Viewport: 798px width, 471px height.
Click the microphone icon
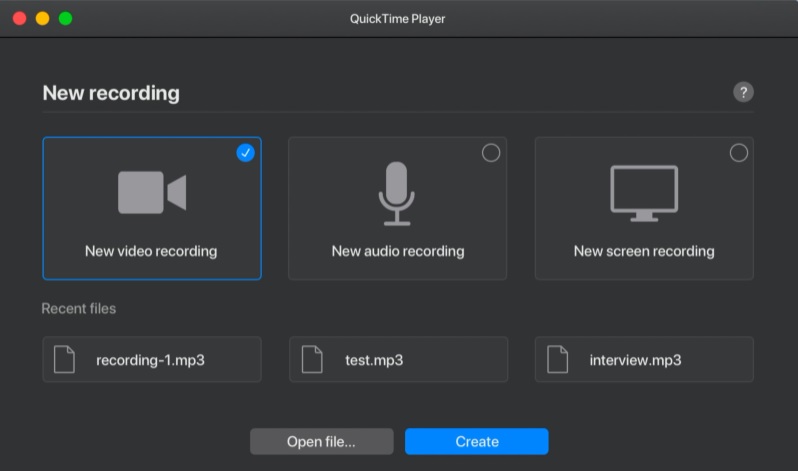(396, 193)
